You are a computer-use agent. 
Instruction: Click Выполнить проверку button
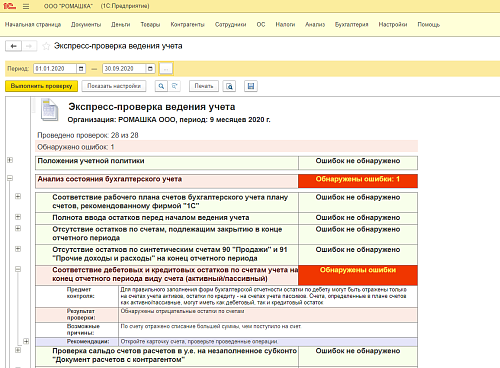click(x=41, y=86)
